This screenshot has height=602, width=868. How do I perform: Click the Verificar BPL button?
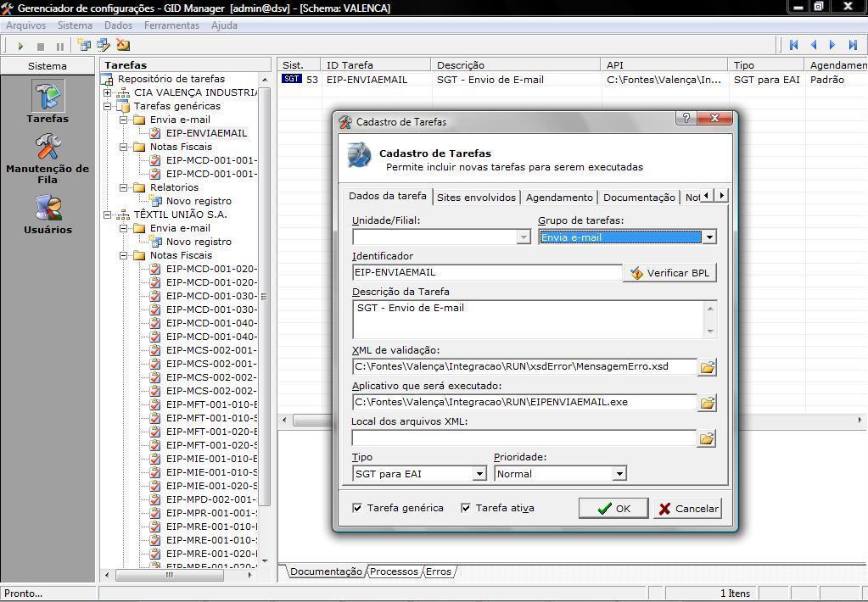(x=669, y=273)
